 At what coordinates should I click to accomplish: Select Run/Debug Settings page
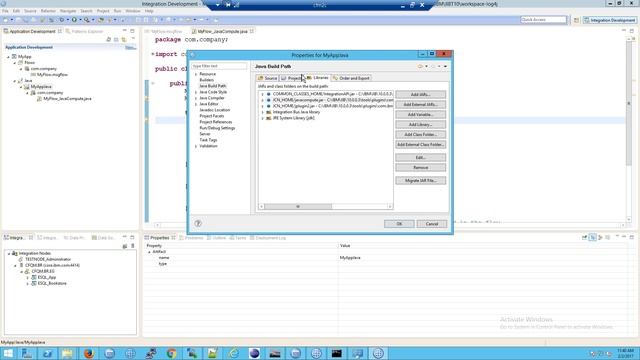(x=217, y=128)
